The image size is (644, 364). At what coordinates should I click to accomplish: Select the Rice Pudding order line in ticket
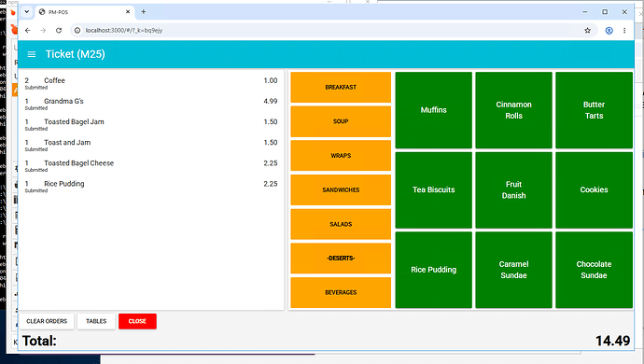point(151,186)
